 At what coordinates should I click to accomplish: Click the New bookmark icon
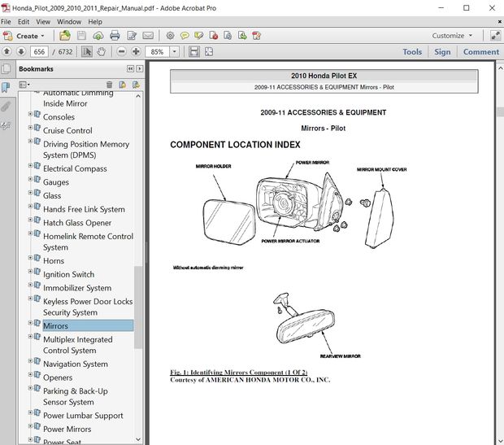[123, 85]
